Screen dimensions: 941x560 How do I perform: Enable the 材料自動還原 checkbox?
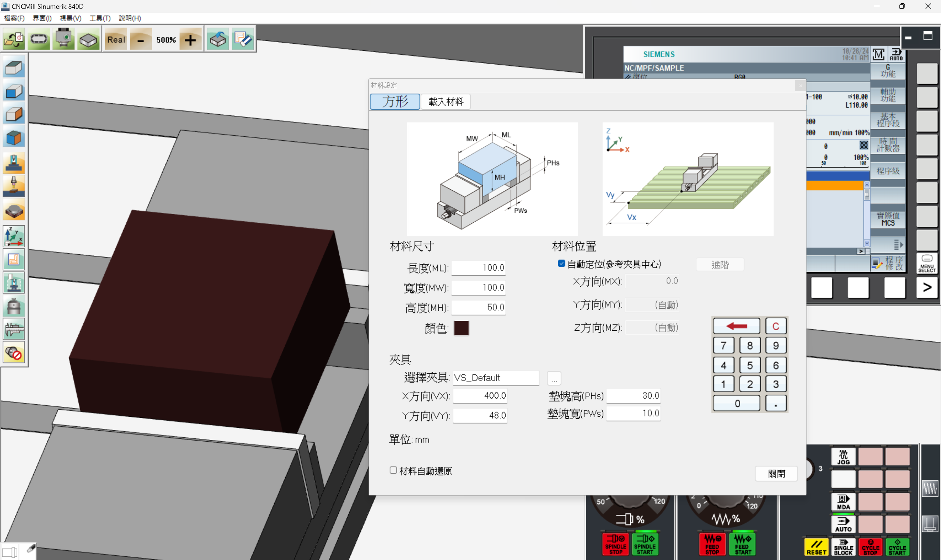(393, 470)
